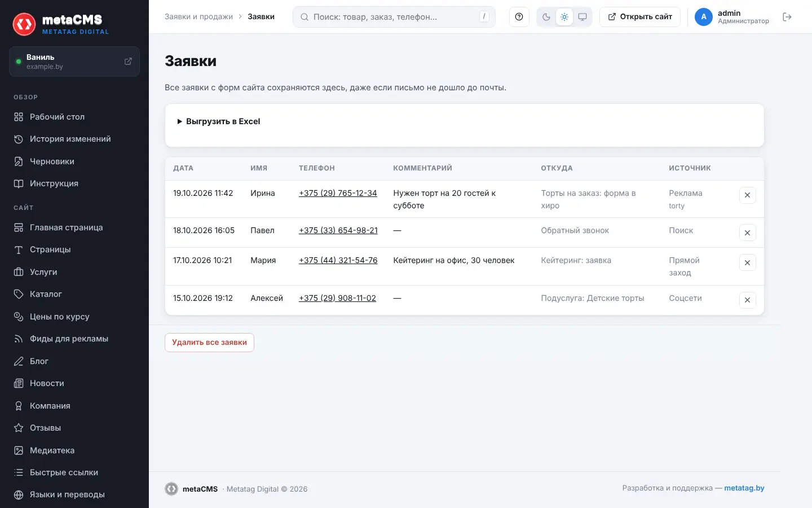Open Компания in sidebar

(x=74, y=406)
